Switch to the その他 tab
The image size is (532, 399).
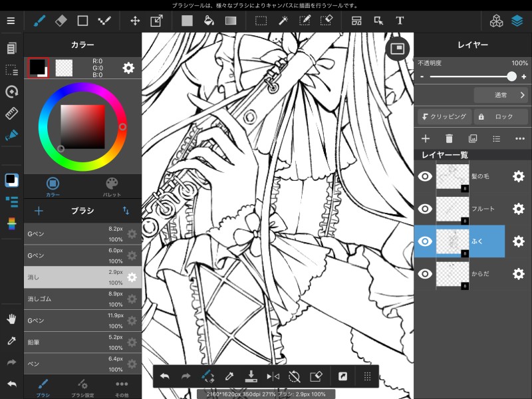pos(122,388)
